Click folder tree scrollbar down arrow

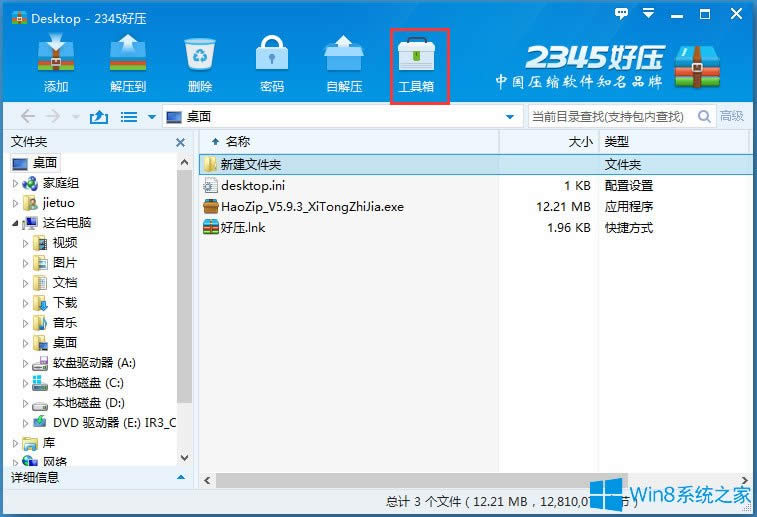184,457
